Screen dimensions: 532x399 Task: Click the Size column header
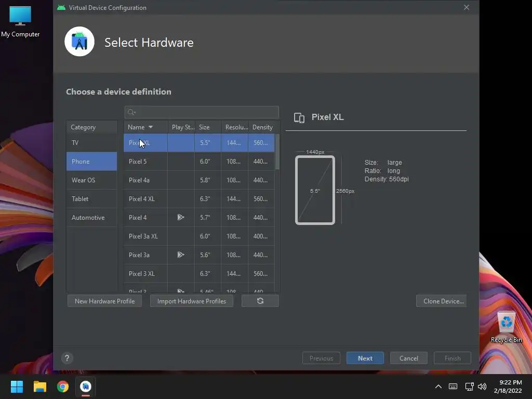[208, 127]
